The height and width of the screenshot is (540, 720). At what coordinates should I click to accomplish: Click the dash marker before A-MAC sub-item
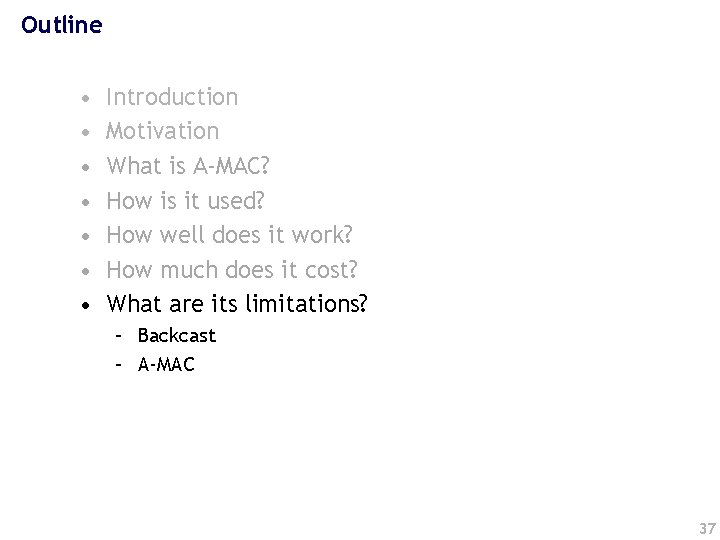tap(118, 366)
